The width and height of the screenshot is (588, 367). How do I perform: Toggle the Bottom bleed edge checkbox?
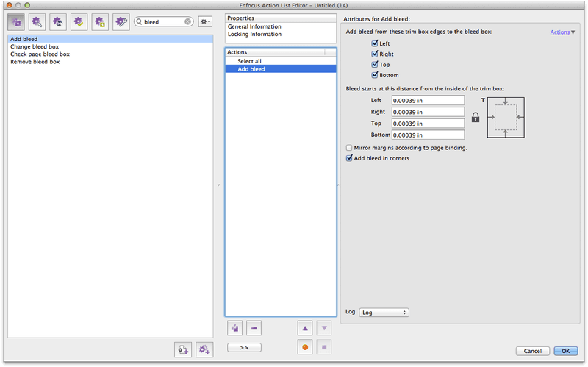[x=375, y=75]
